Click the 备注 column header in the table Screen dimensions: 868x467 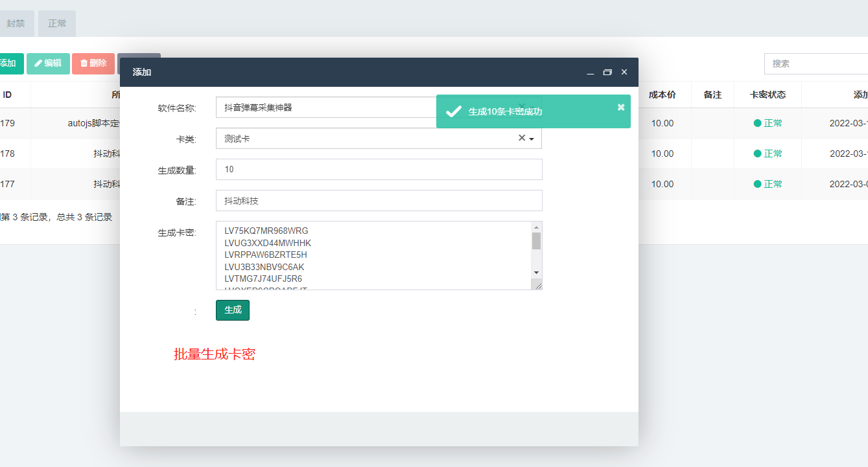pyautogui.click(x=712, y=95)
